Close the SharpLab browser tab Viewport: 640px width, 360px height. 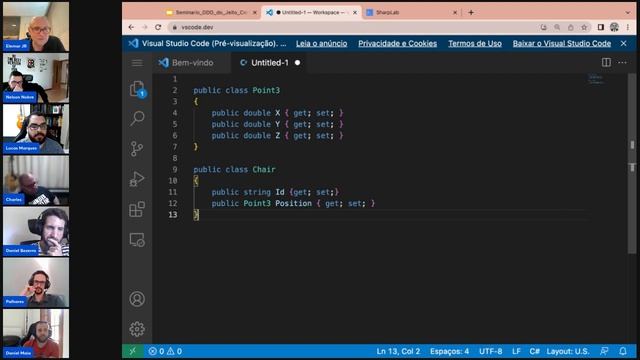tap(455, 12)
